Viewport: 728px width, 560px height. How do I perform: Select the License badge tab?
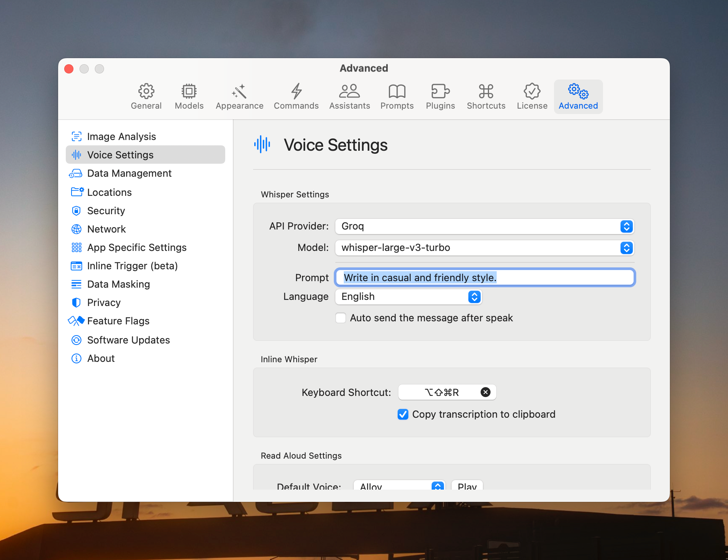pos(532,97)
